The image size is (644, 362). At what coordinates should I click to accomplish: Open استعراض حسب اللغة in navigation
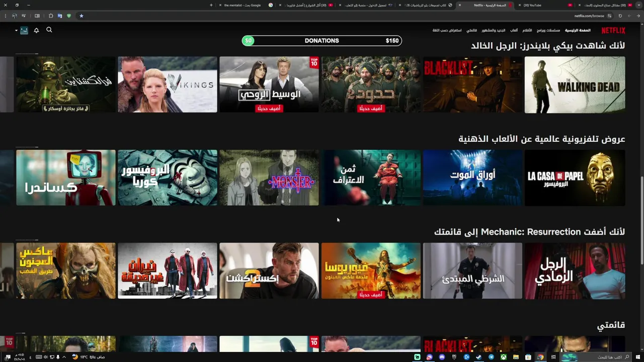pyautogui.click(x=447, y=30)
